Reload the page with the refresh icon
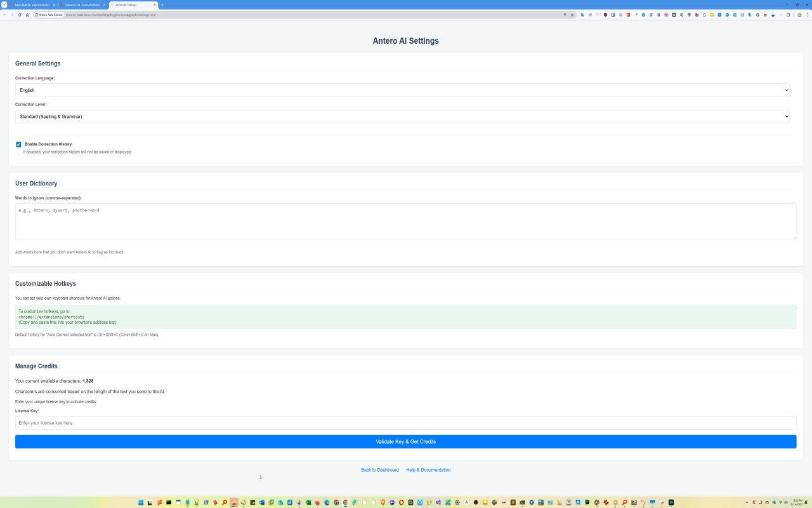This screenshot has width=812, height=508. pyautogui.click(x=20, y=15)
